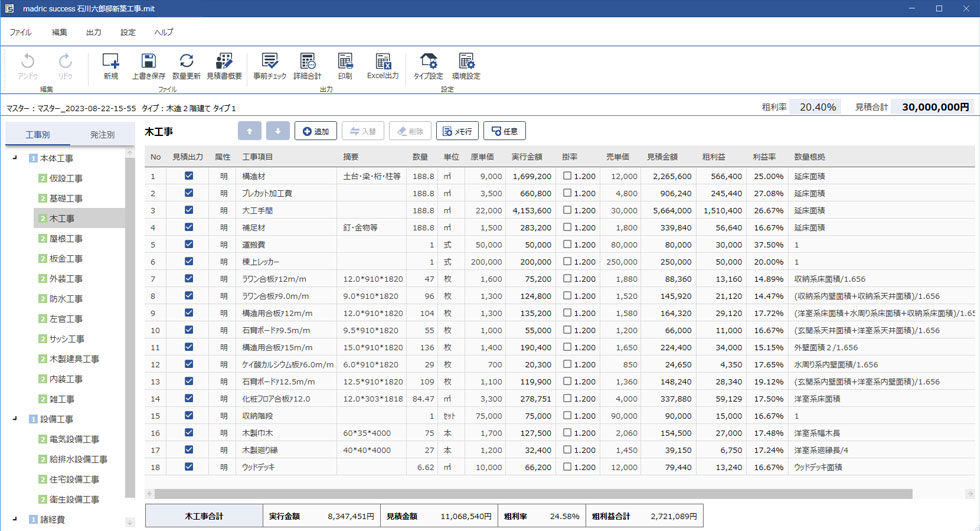Image resolution: width=980 pixels, height=531 pixels.
Task: Export with Excel出力 icon
Action: tap(382, 61)
